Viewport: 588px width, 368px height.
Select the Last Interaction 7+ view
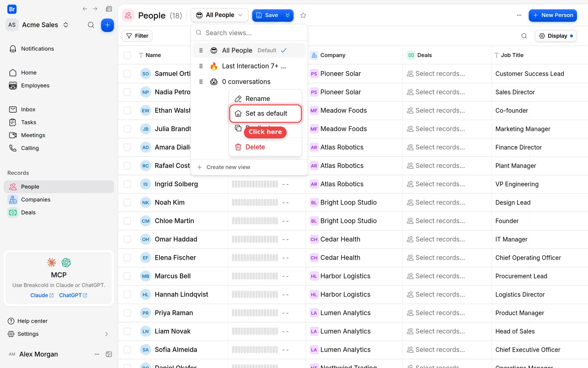tap(249, 66)
